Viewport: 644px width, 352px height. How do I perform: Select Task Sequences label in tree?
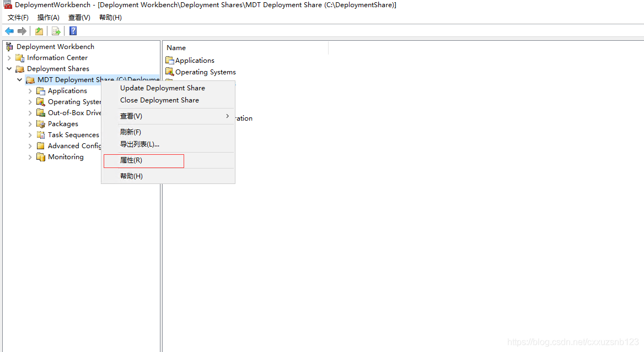[x=73, y=134]
